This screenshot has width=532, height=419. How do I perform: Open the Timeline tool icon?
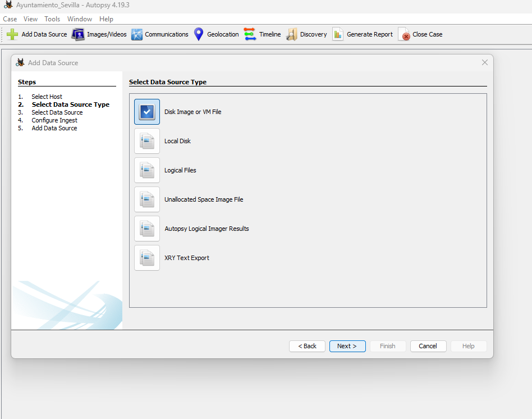click(250, 34)
